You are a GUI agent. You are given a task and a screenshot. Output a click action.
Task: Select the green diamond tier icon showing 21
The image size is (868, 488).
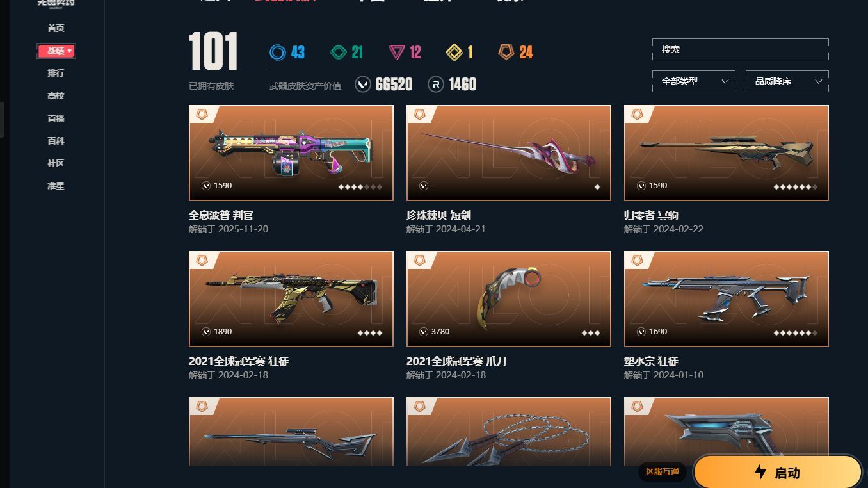(x=338, y=53)
